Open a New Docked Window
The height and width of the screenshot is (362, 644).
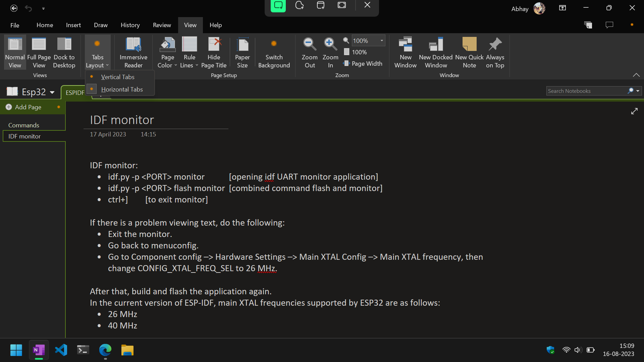pyautogui.click(x=435, y=52)
